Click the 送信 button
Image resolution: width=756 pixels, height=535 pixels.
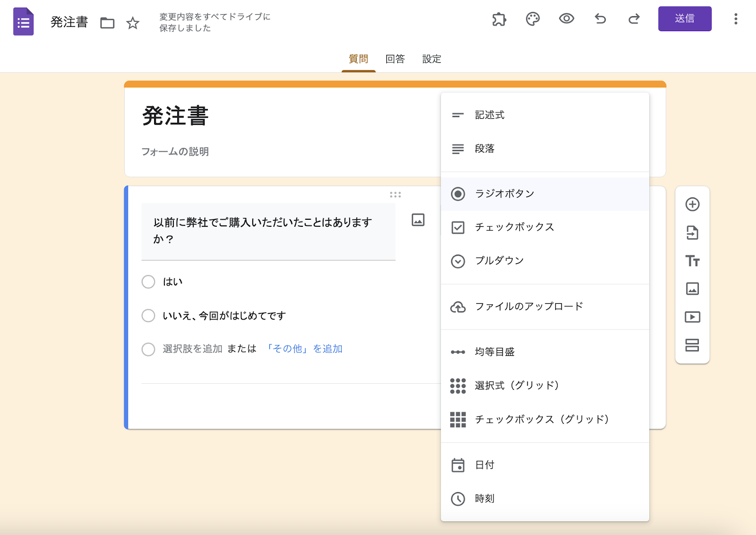pyautogui.click(x=684, y=19)
